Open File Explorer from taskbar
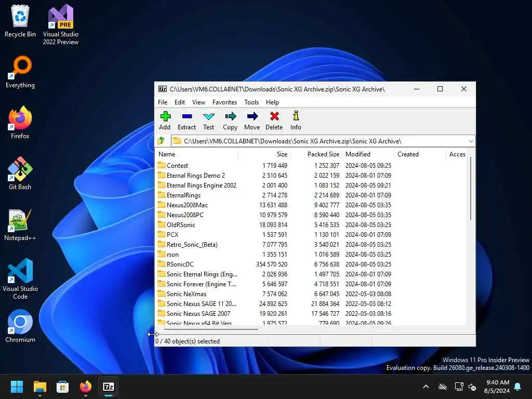This screenshot has height=399, width=532. 39,387
